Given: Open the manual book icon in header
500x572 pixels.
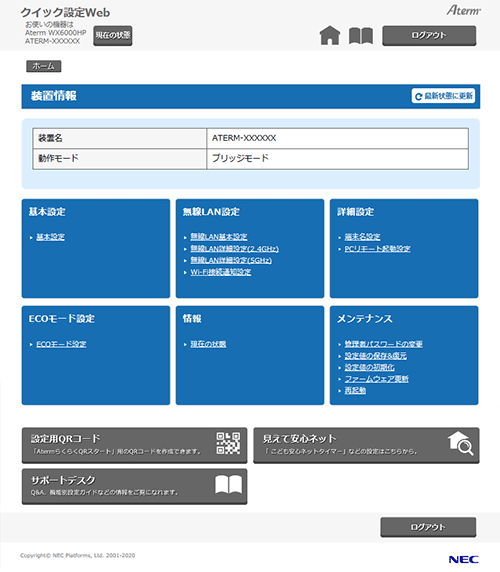Looking at the screenshot, I should pyautogui.click(x=361, y=36).
